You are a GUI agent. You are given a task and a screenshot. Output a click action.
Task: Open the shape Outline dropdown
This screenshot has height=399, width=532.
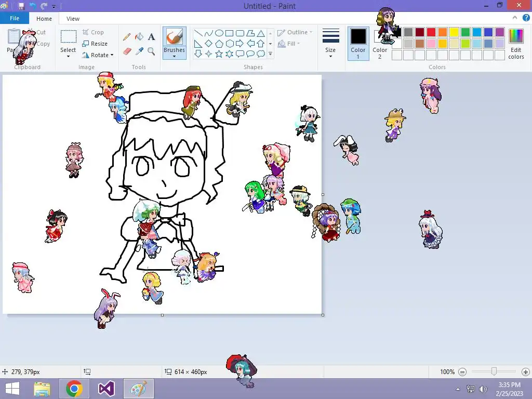[295, 32]
